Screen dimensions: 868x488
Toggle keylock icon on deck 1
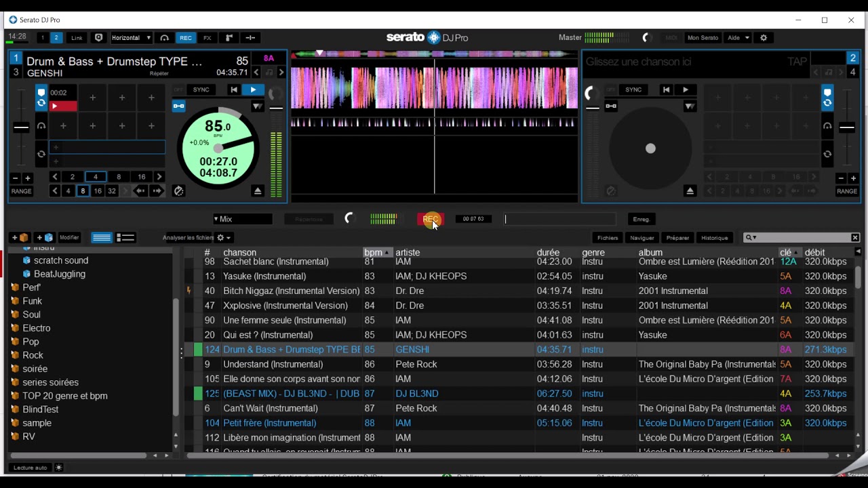click(x=270, y=73)
